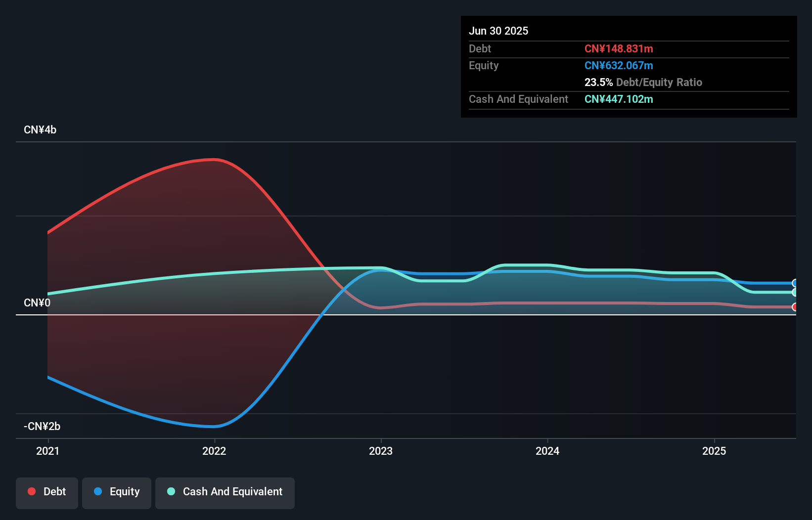Click the teal Cash endpoint marker on chart

pos(794,292)
